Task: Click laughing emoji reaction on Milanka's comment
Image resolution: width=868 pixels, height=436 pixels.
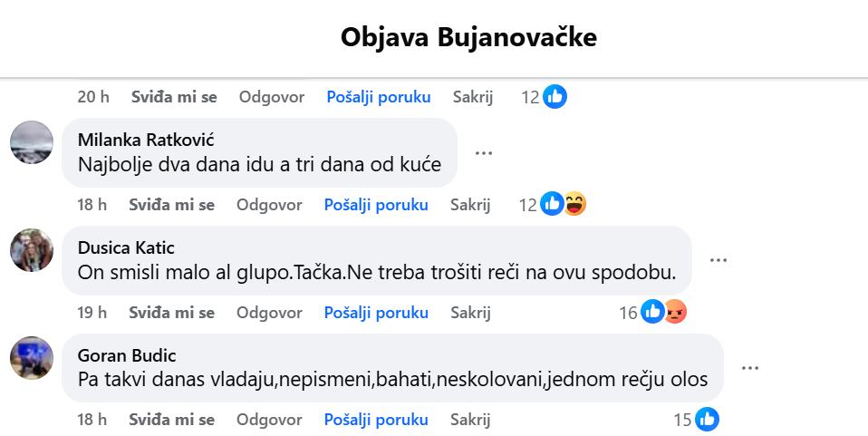Action: click(574, 205)
